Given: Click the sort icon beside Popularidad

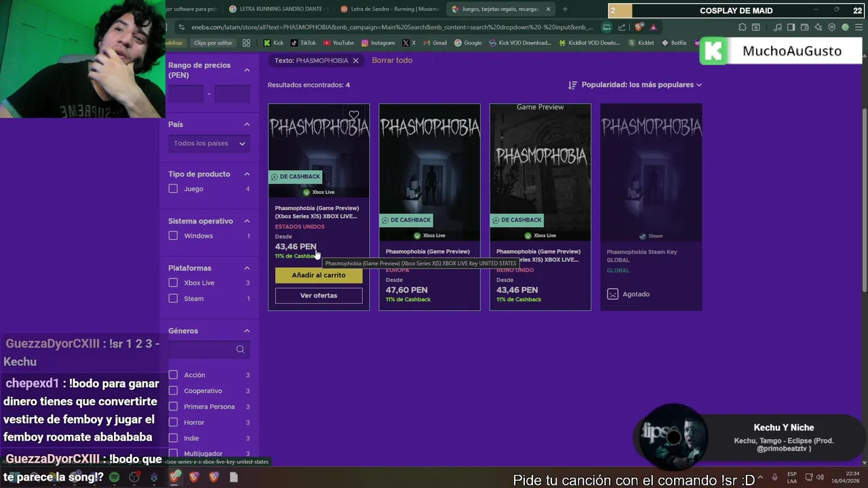Looking at the screenshot, I should [x=572, y=85].
